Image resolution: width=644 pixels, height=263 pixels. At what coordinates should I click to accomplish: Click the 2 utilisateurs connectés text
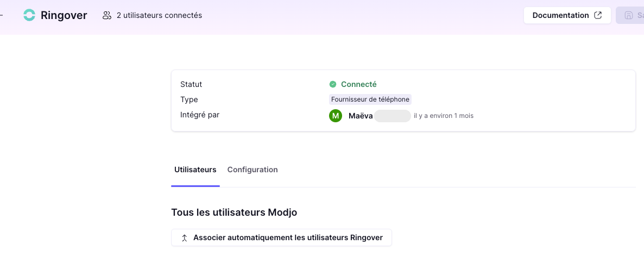159,16
